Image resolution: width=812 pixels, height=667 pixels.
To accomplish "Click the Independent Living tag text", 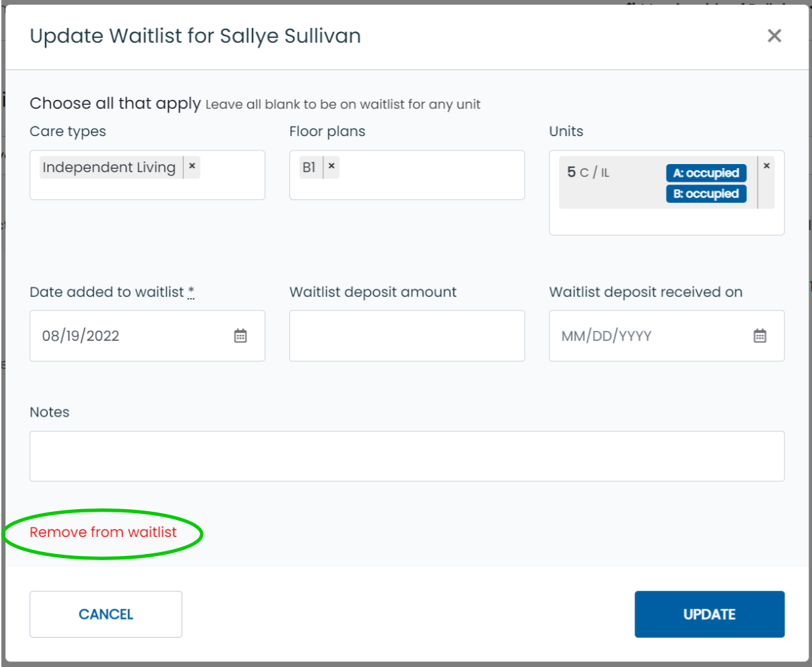I will click(x=110, y=167).
